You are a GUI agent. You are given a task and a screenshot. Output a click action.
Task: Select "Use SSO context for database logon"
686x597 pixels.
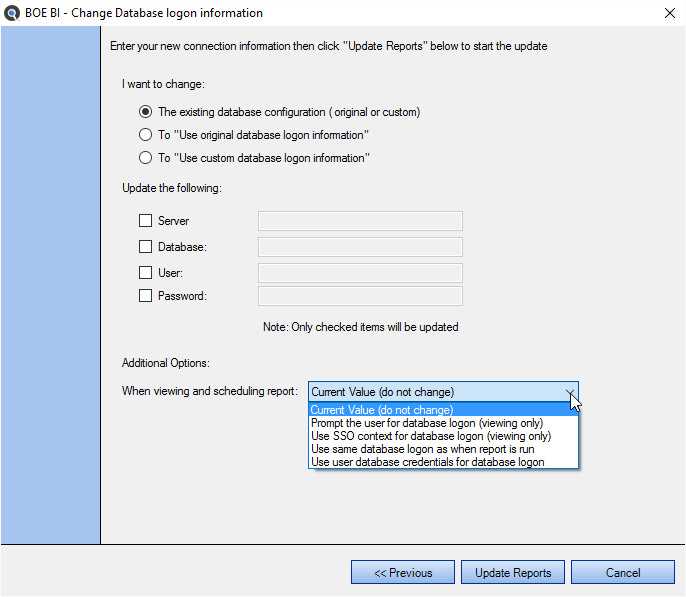tap(443, 436)
